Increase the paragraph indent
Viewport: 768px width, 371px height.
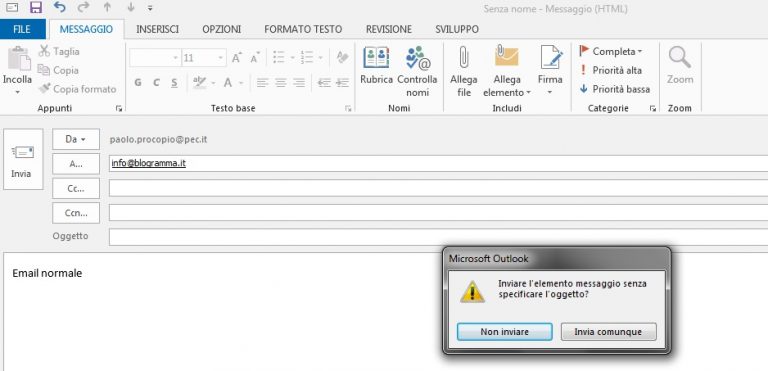(342, 83)
